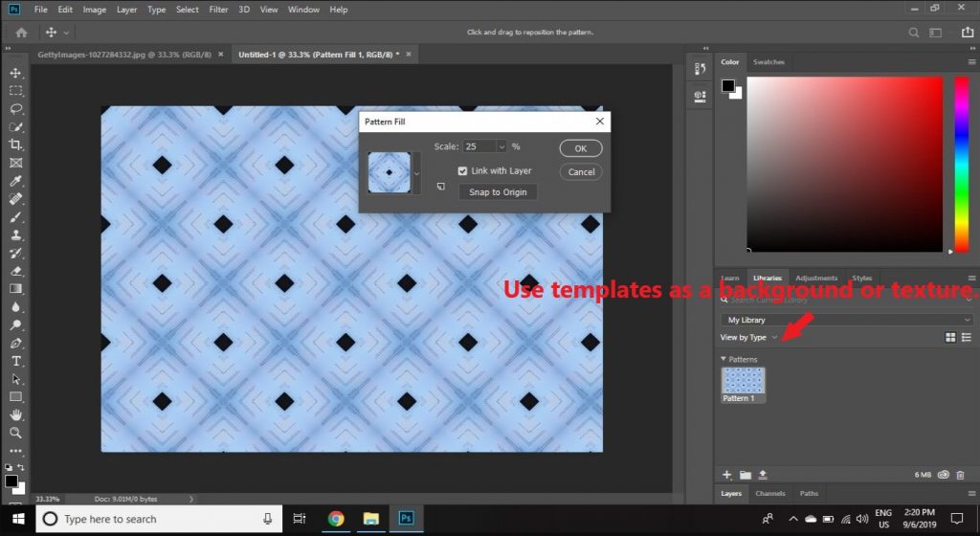Open the Scale percentage dropdown arrow
Image resolution: width=980 pixels, height=536 pixels.
pos(501,146)
